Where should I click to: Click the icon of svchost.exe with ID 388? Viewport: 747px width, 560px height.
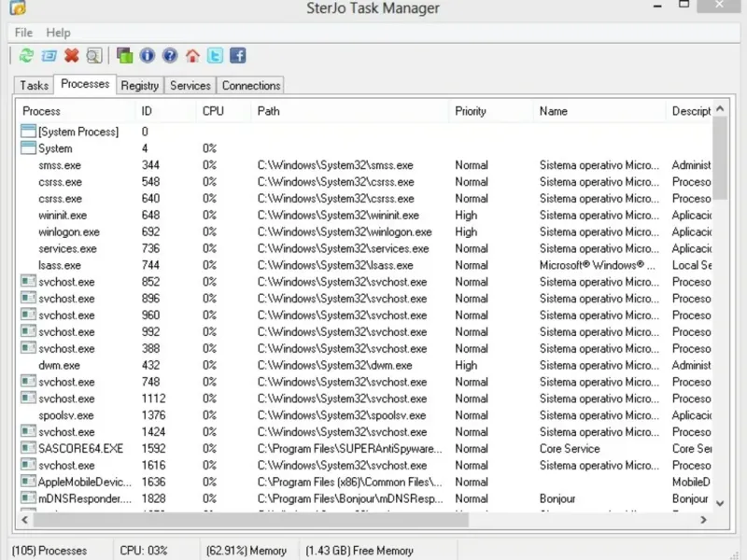(28, 348)
